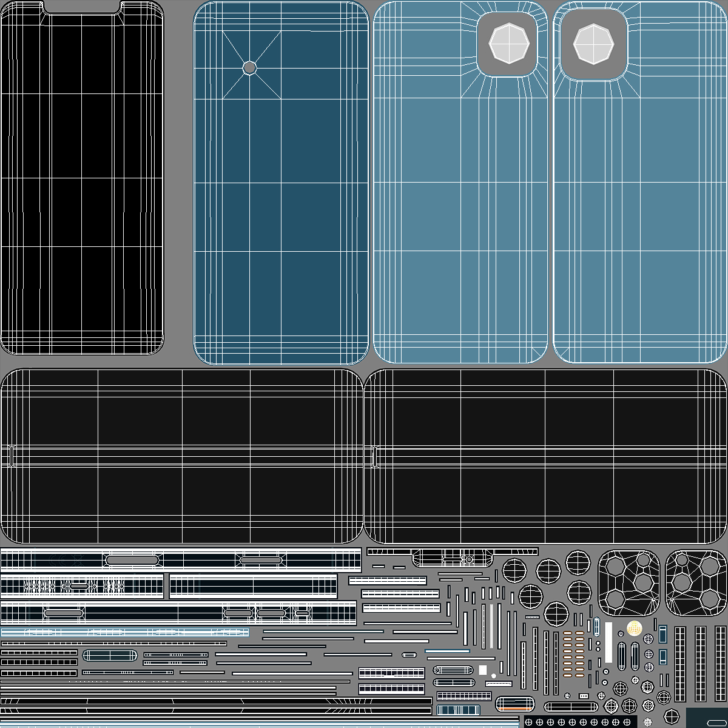Click the small circle hole on the dark blue panel
728x728 pixels.
coord(249,67)
